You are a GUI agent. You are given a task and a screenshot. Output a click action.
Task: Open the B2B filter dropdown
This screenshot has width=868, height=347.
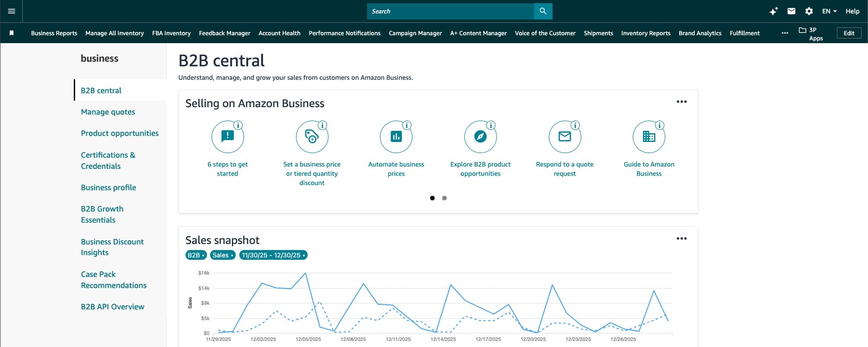[196, 255]
